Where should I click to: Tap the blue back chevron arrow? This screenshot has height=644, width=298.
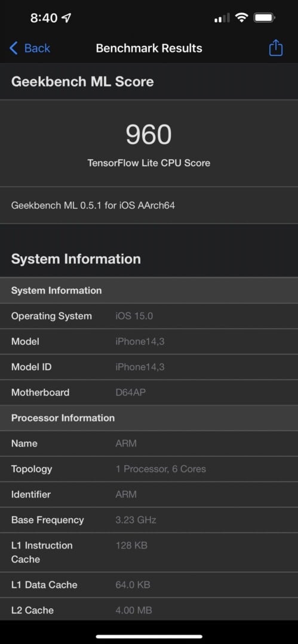pos(14,48)
